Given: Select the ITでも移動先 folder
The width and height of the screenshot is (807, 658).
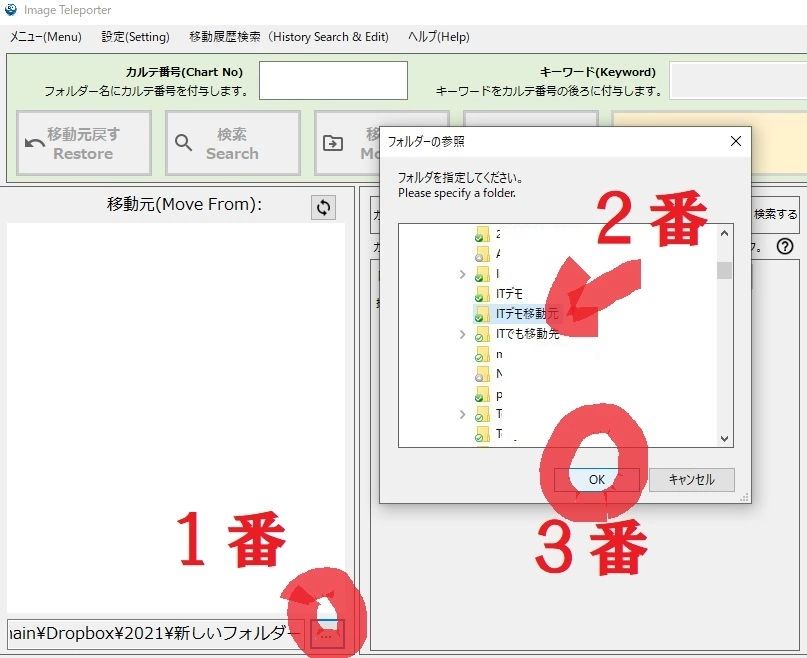Looking at the screenshot, I should [x=527, y=334].
